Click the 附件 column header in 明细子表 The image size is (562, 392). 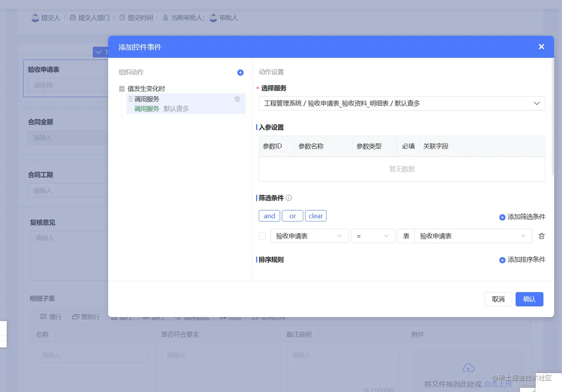click(x=418, y=334)
